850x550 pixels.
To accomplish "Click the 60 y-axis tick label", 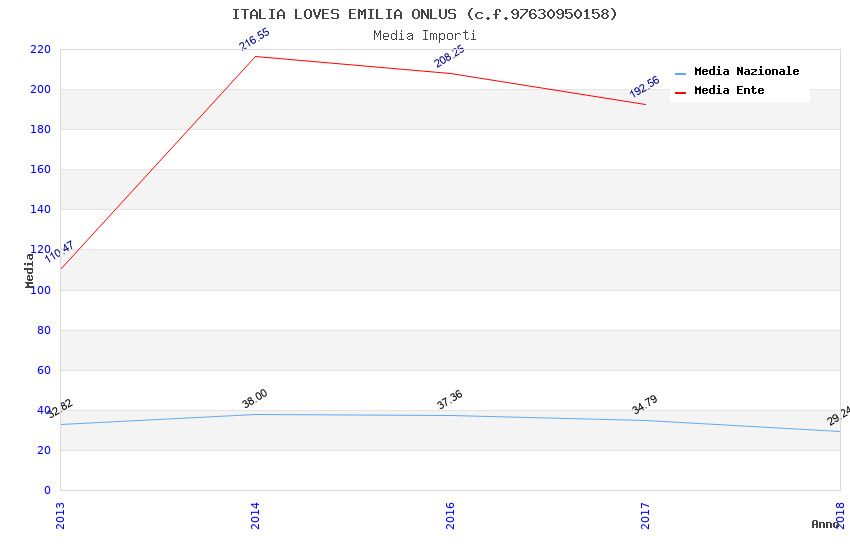I will point(44,371).
